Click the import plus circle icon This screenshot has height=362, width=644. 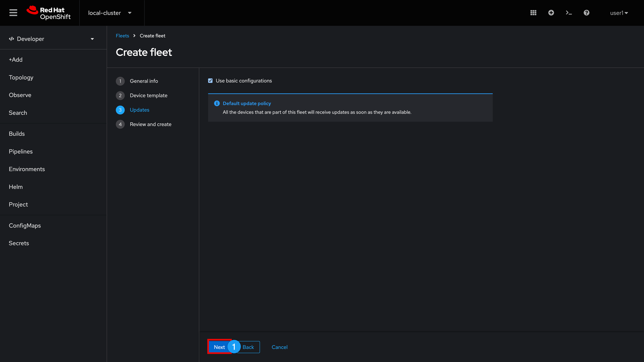pos(551,13)
